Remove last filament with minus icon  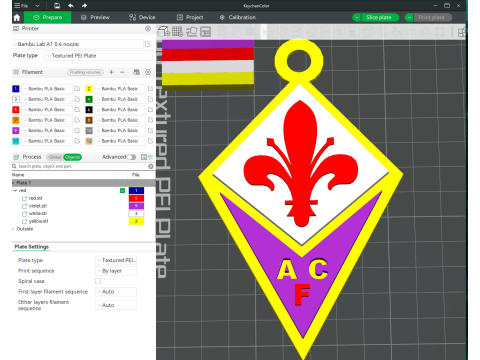pos(122,72)
